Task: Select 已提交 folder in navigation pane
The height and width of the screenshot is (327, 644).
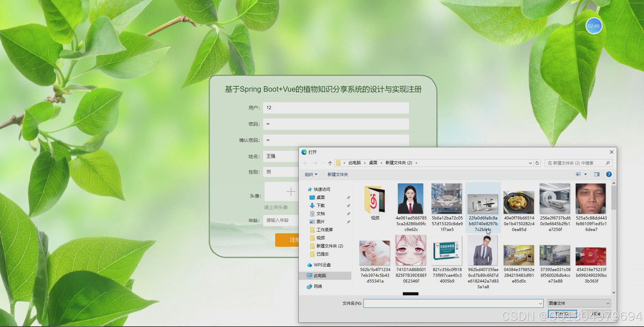Action: [322, 254]
